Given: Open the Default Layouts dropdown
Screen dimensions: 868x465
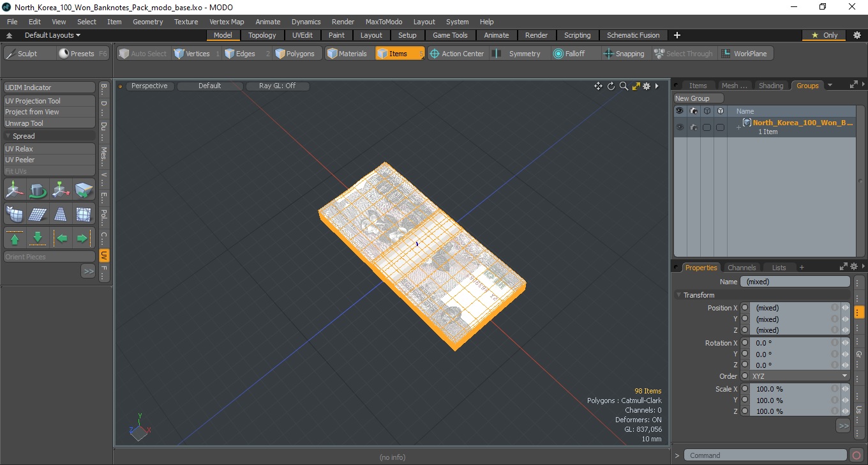Looking at the screenshot, I should click(52, 35).
